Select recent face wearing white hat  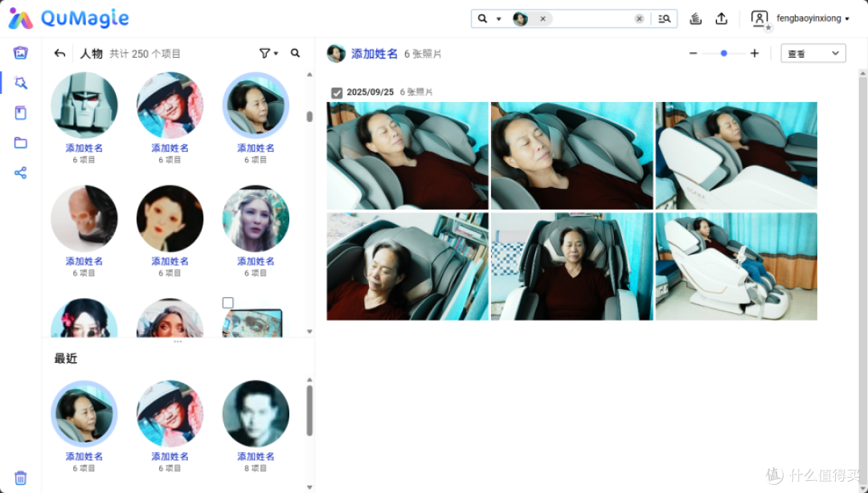(x=170, y=414)
